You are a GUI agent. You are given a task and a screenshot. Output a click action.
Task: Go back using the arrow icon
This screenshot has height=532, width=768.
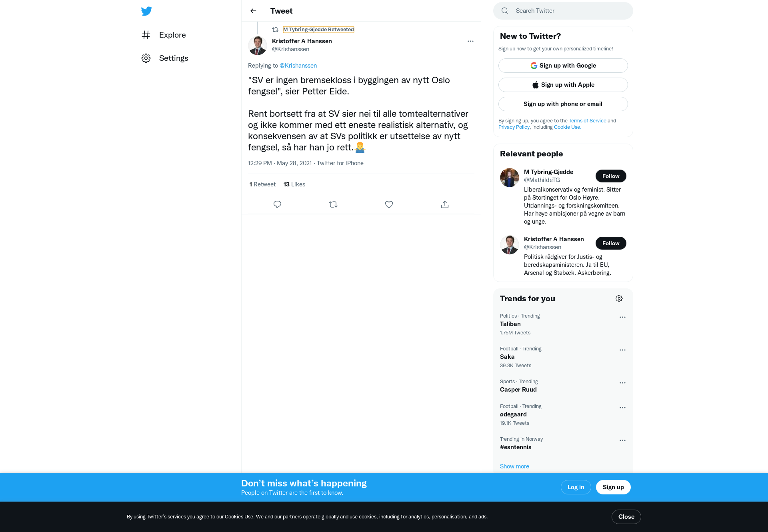pyautogui.click(x=253, y=11)
